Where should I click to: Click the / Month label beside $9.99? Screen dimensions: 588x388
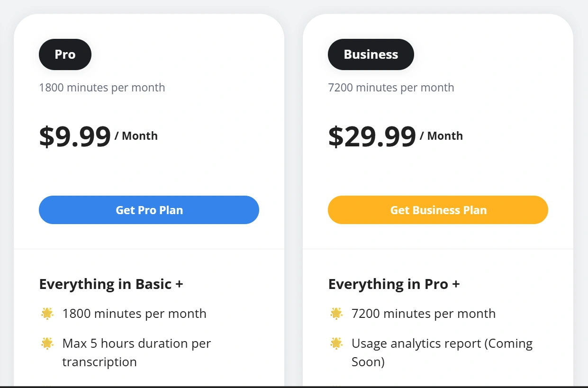click(136, 136)
